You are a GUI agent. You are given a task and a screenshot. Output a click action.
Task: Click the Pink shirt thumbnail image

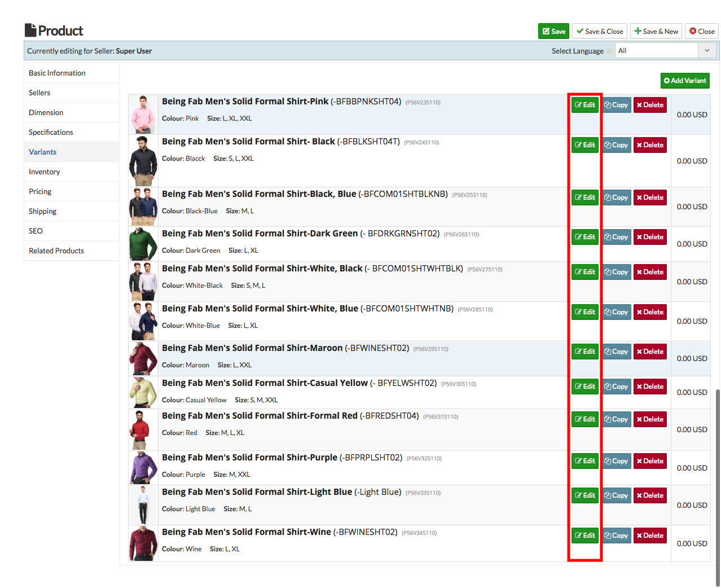(x=143, y=115)
